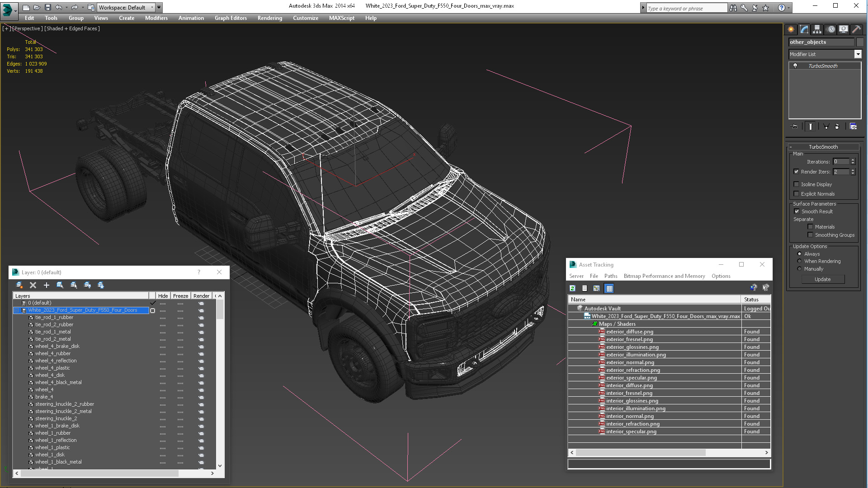Open the Modifier List dropdown

tap(858, 54)
